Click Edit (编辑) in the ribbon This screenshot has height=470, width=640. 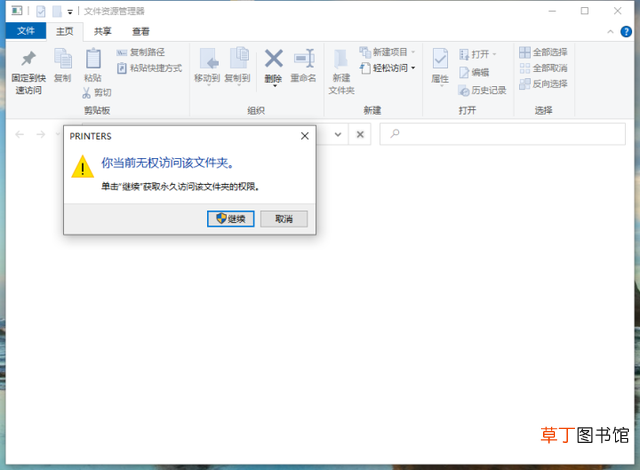tap(474, 72)
